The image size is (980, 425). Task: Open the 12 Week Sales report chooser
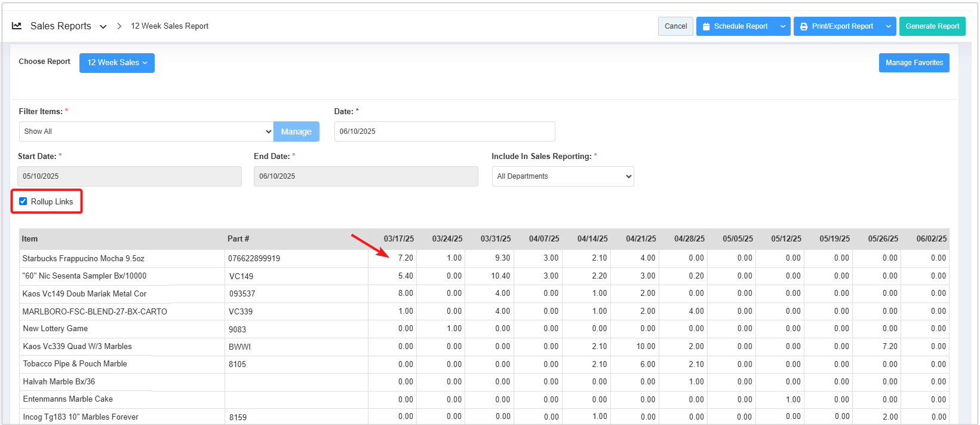coord(117,63)
